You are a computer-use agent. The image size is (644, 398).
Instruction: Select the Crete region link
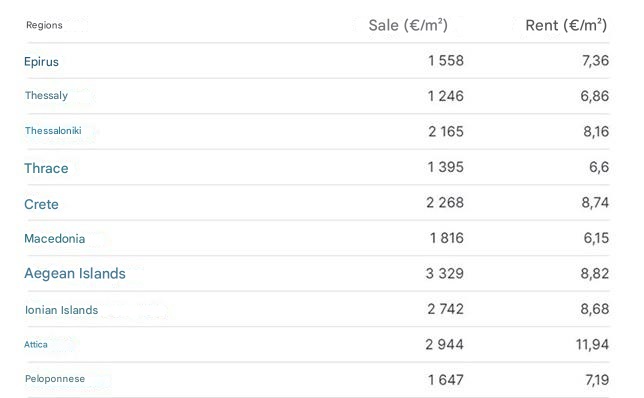41,204
